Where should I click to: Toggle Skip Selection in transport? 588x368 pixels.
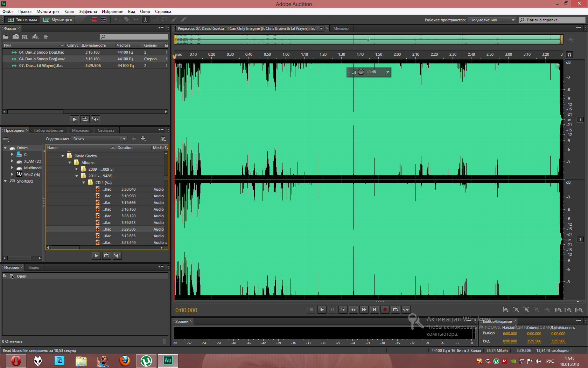tap(406, 309)
